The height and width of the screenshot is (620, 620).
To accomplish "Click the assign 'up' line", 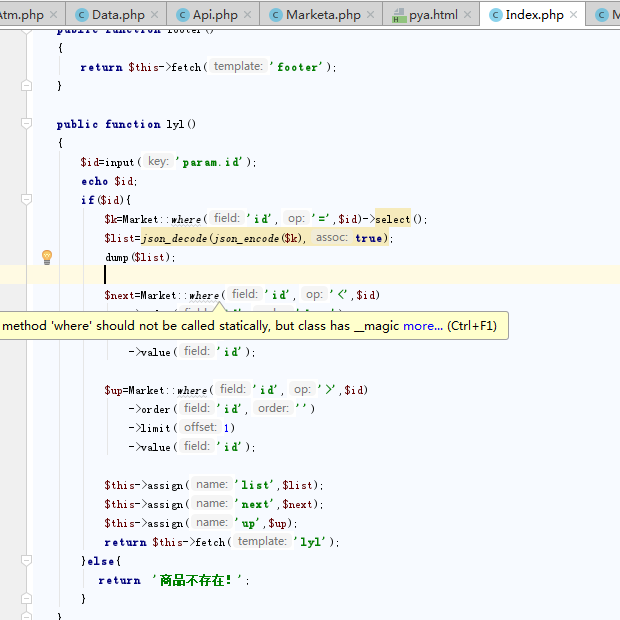I will (201, 523).
